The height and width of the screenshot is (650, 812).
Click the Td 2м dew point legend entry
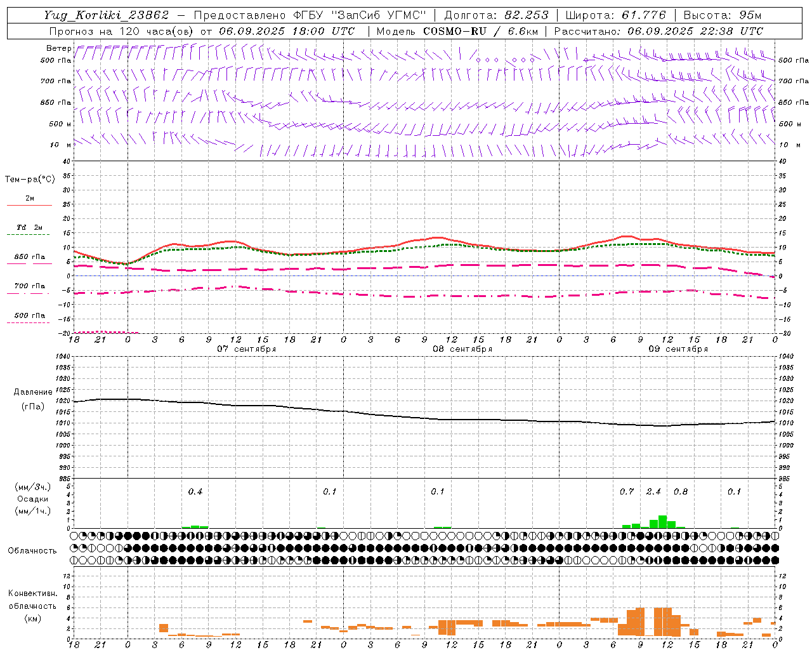tap(30, 227)
